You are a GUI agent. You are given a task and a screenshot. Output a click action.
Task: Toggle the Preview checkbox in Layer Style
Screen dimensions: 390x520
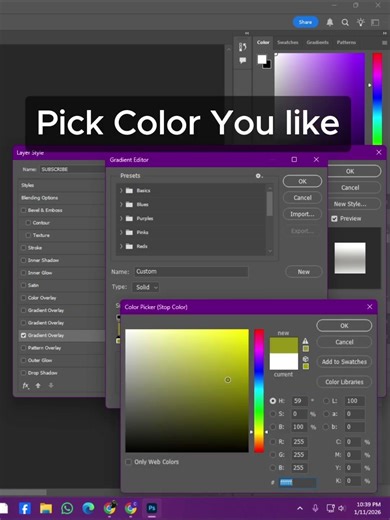[x=334, y=219]
